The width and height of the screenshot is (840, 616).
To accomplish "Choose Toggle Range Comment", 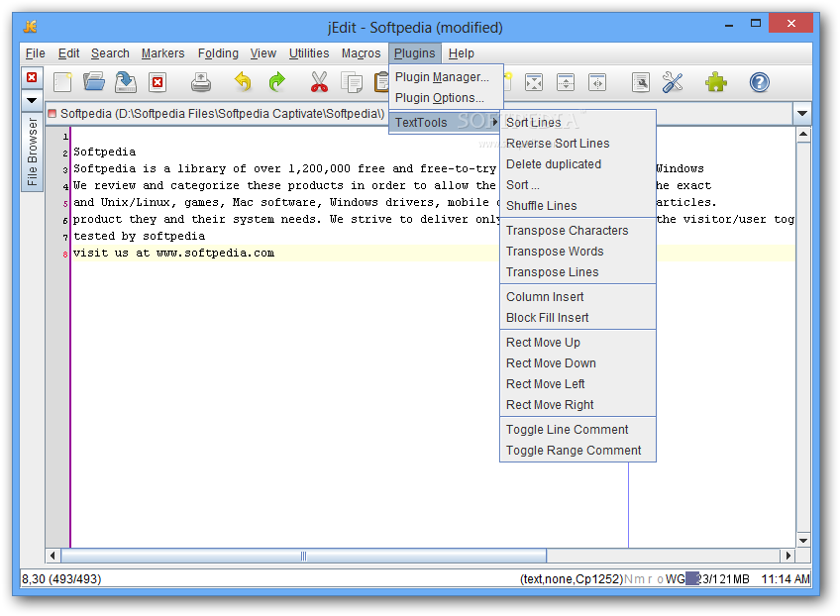I will pyautogui.click(x=577, y=451).
